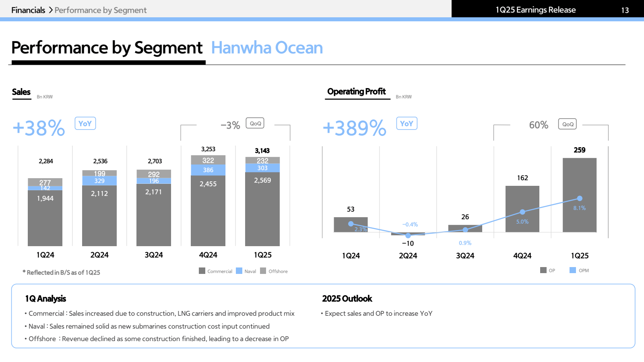Click the 1Q25 Earnings Release header
Viewport: 644px width, 362px height.
(535, 10)
